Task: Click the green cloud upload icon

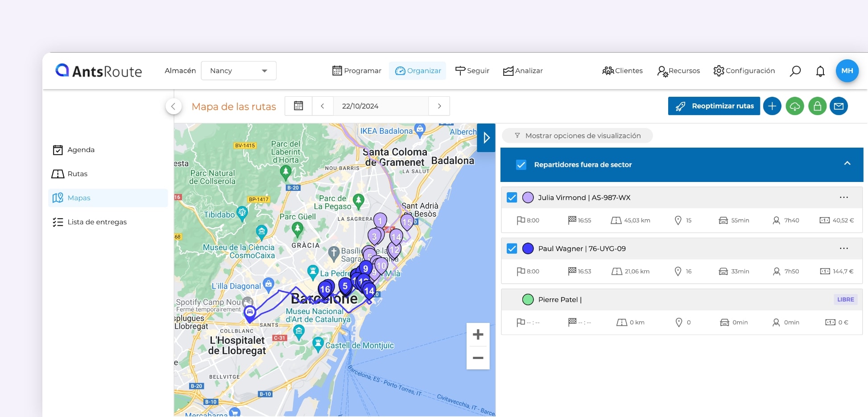Action: coord(794,106)
